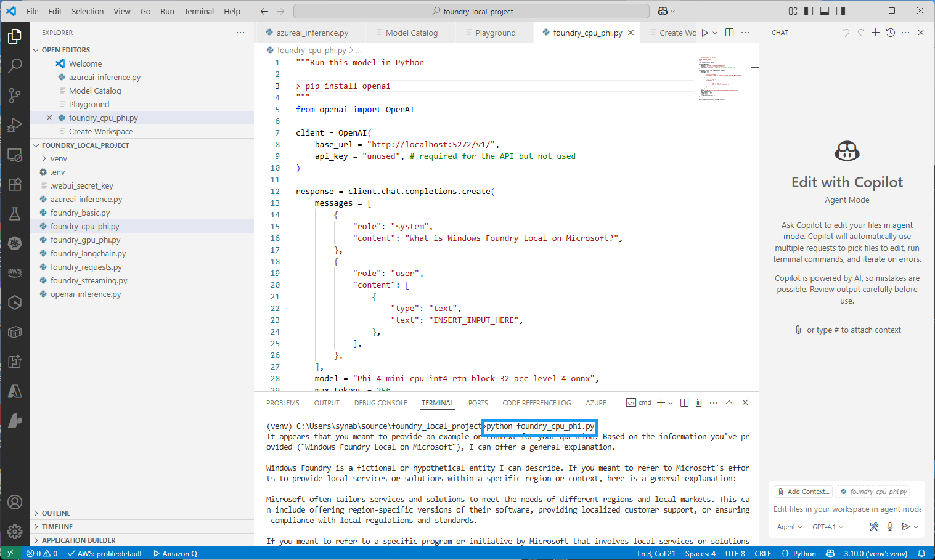The height and width of the screenshot is (560, 935).
Task: Open AWS: profile:default status item
Action: [x=105, y=553]
